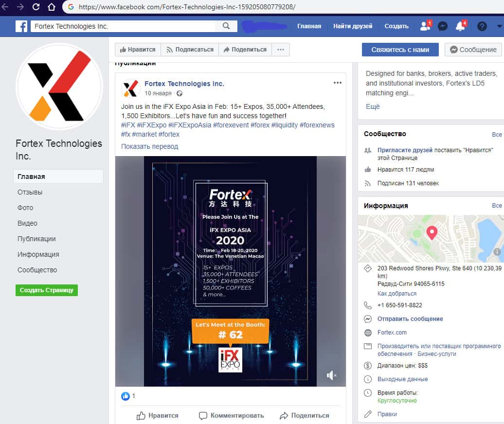This screenshot has height=424, width=504.
Task: Click the Facebook logo icon
Action: pos(21,26)
